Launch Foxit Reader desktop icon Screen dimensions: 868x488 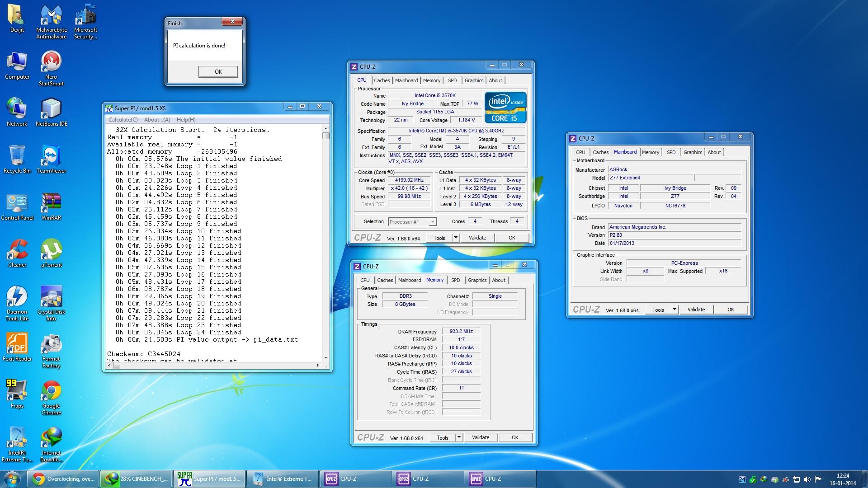(x=17, y=347)
